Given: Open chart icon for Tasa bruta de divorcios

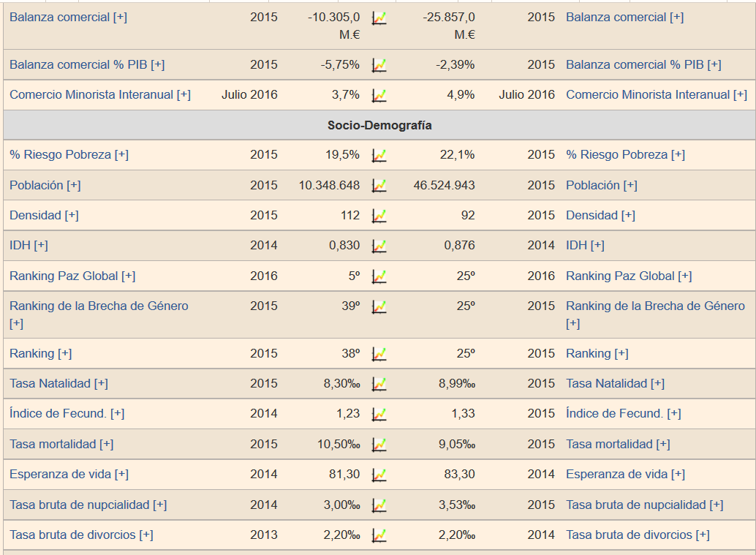Looking at the screenshot, I should coord(379,535).
